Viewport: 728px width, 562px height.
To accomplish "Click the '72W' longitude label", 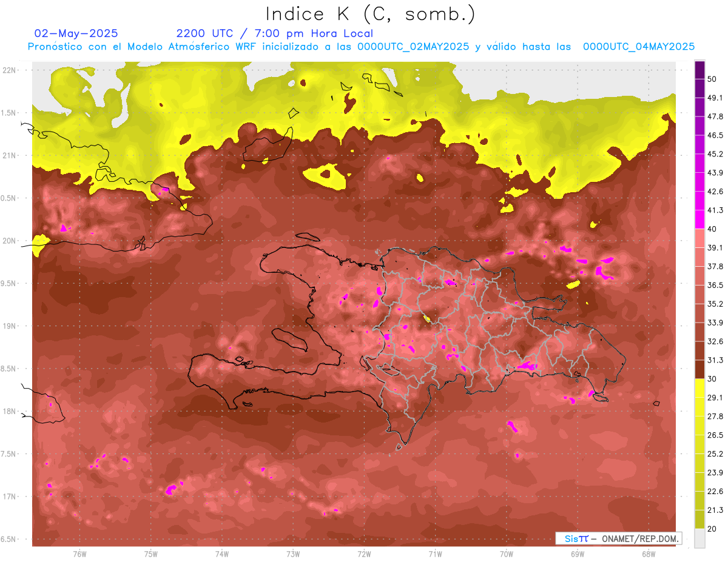I will point(364,554).
